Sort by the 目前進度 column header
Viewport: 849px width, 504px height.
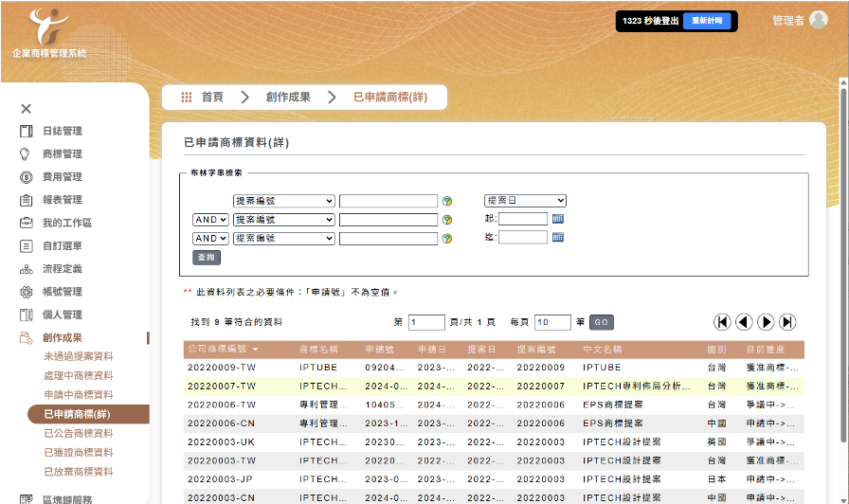click(x=765, y=350)
